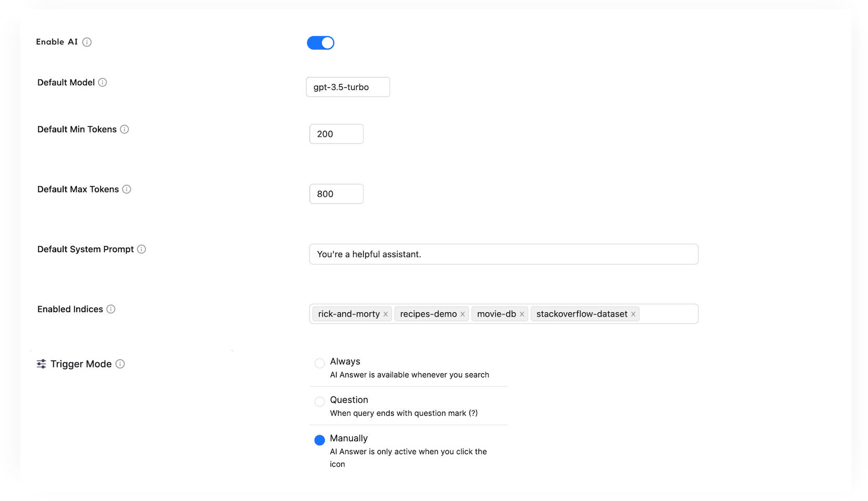Viewport: 868px width, 501px height.
Task: Click the sliders icon beside Trigger Mode
Action: tap(42, 363)
